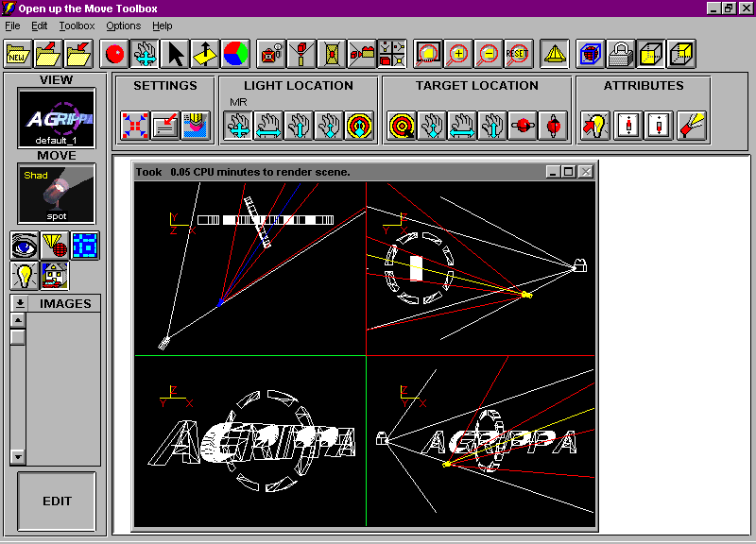
Task: Select the bullseye target location icon
Action: click(402, 127)
